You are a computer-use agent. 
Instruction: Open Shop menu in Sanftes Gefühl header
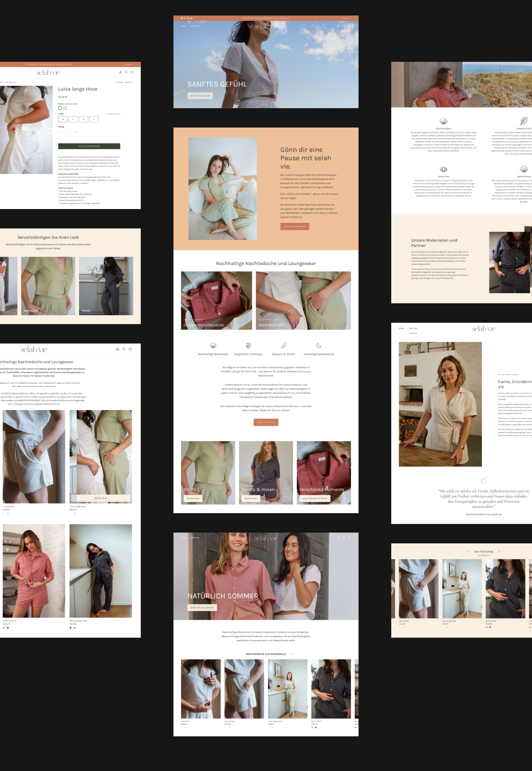click(183, 26)
